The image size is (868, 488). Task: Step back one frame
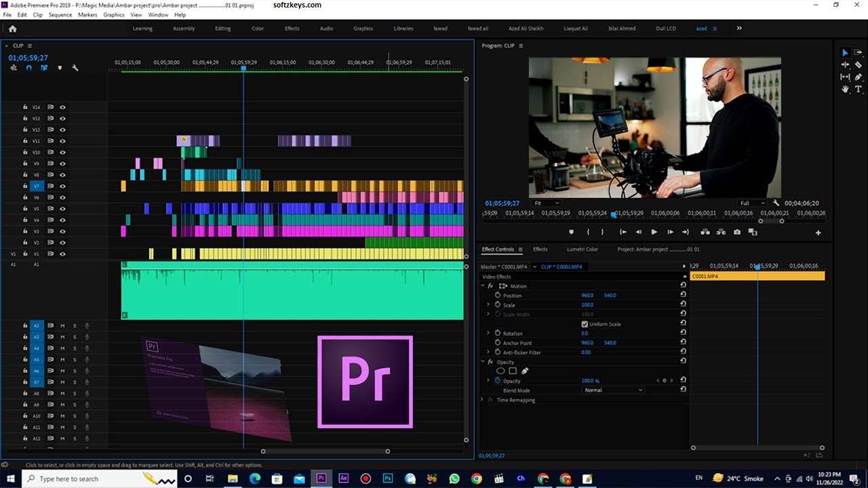[x=638, y=232]
